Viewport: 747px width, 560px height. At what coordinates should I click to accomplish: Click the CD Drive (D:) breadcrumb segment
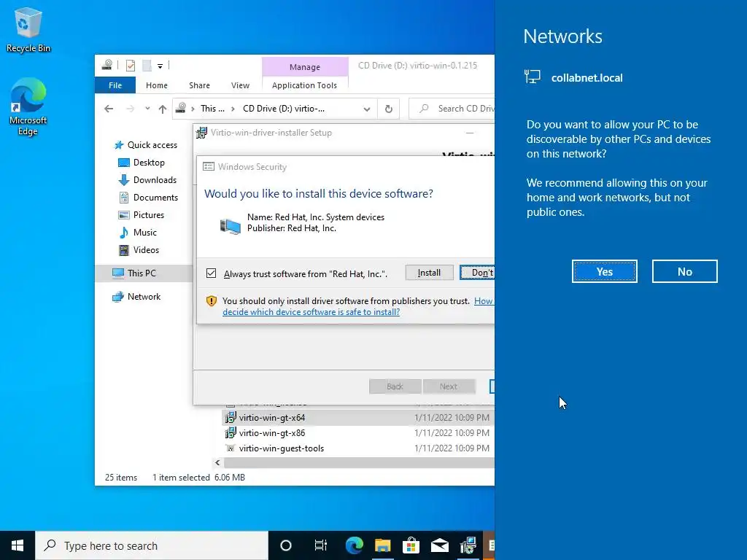pos(284,109)
